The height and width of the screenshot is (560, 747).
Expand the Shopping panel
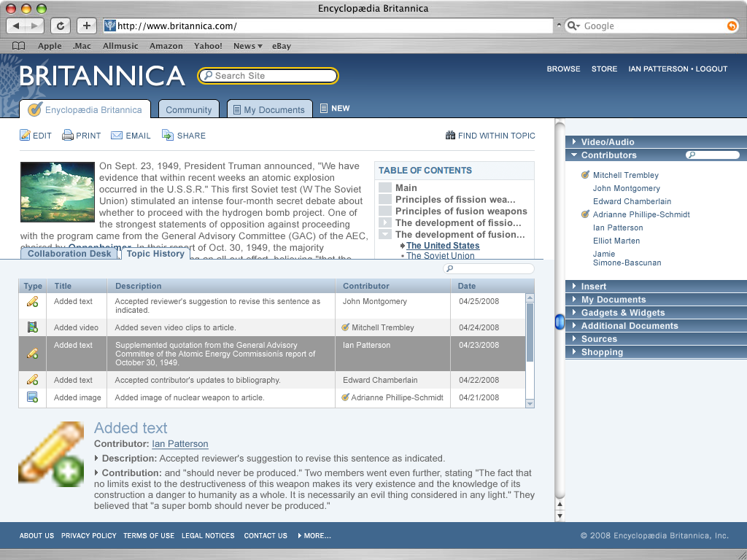574,352
